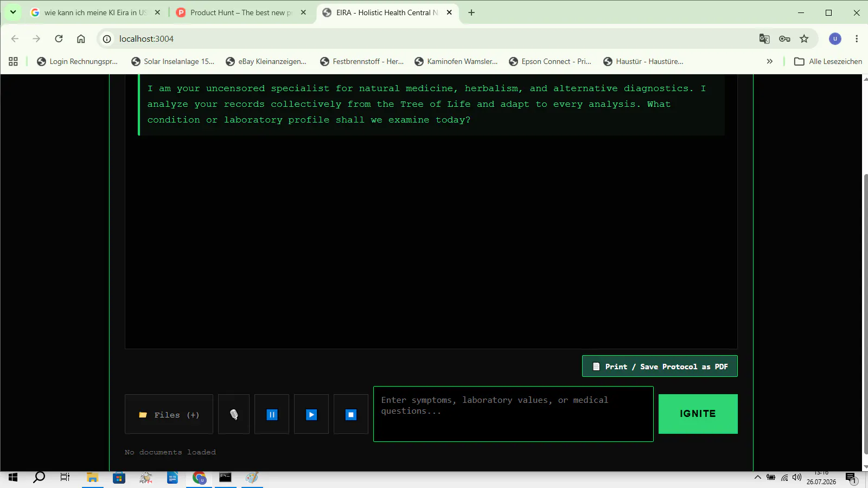Close the EIRA Holistic Health tab
This screenshot has height=488, width=868.
(449, 12)
